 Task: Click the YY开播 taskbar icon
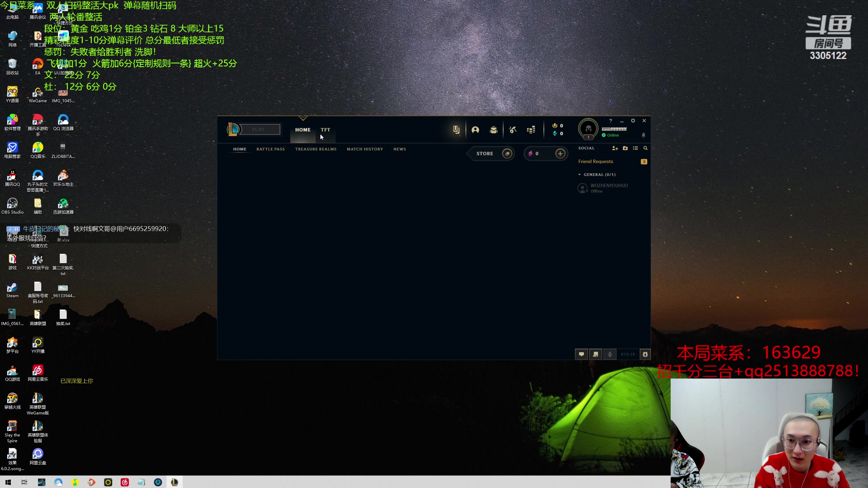108,482
